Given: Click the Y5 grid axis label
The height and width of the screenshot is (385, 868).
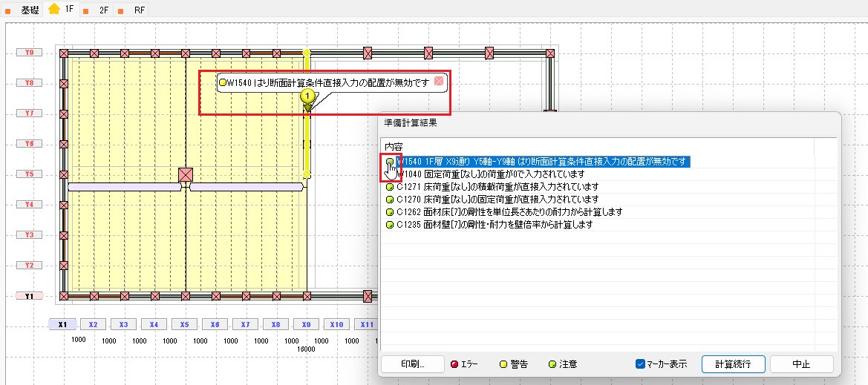Looking at the screenshot, I should tap(29, 174).
